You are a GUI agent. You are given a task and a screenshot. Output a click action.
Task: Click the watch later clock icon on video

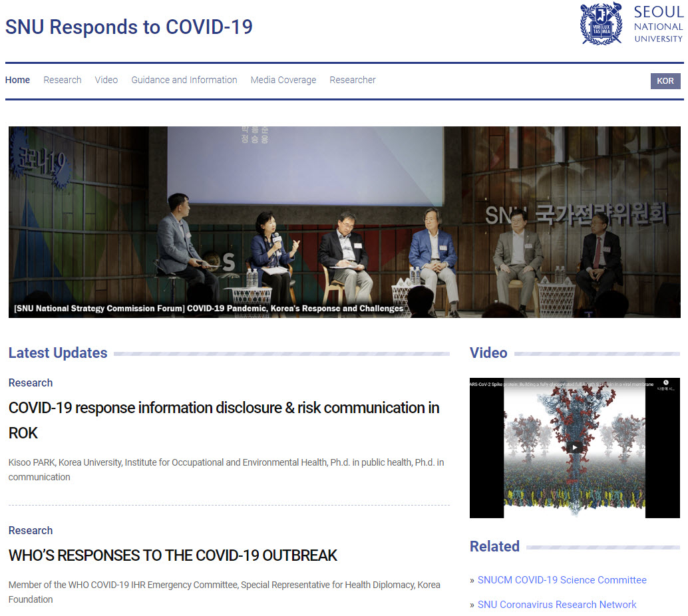click(665, 383)
